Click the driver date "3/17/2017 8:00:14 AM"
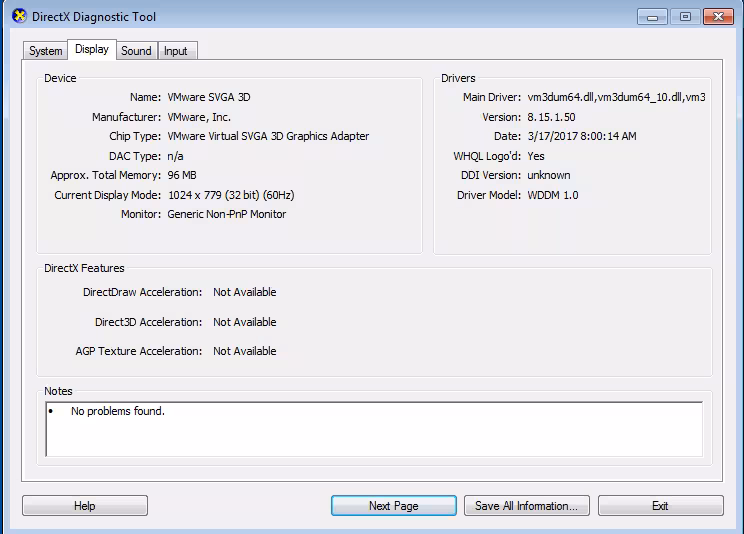This screenshot has height=534, width=744. click(582, 136)
